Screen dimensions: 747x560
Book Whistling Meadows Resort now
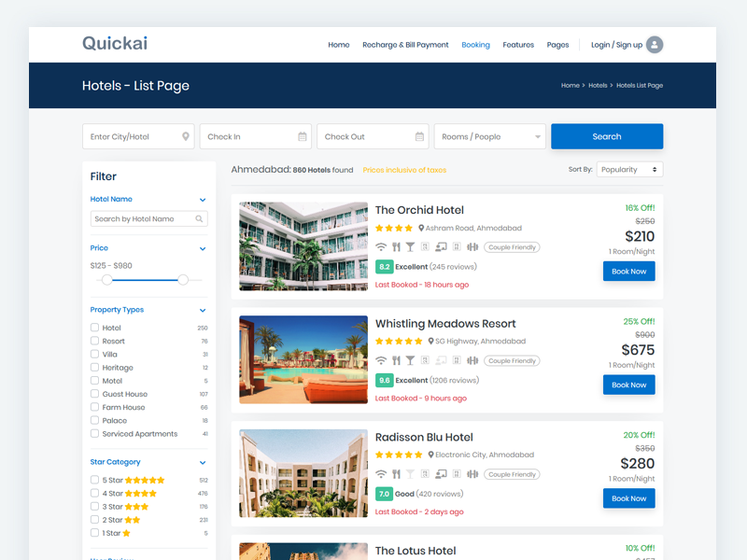pos(628,385)
